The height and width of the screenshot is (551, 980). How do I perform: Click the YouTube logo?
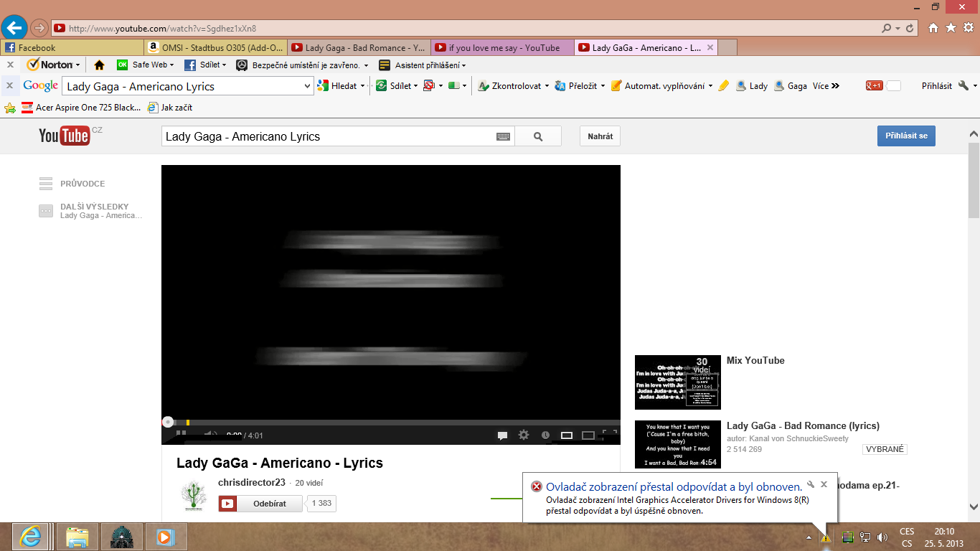point(65,136)
